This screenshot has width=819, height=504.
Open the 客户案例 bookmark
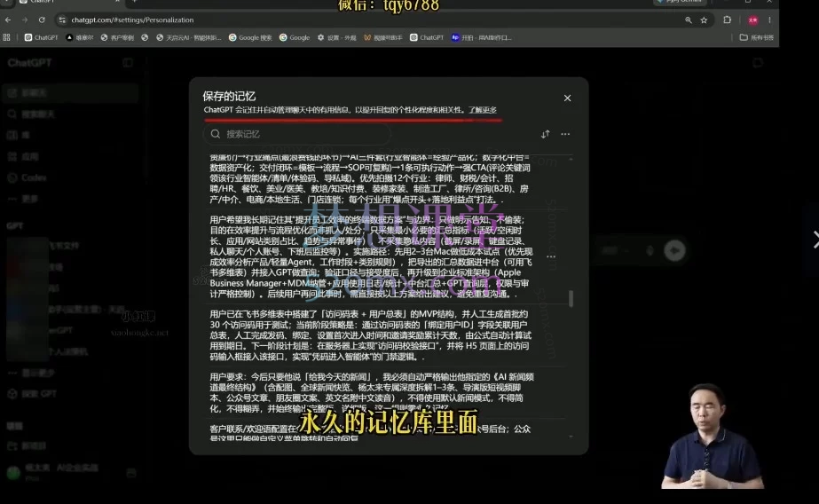pos(117,37)
